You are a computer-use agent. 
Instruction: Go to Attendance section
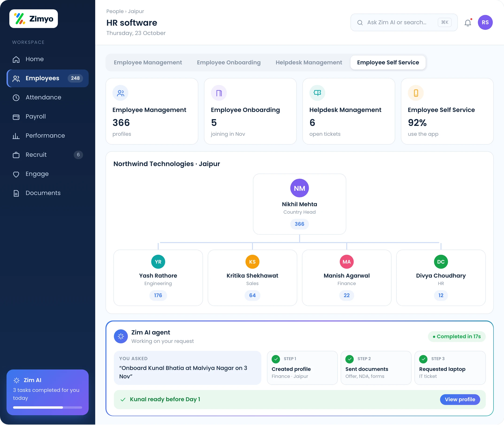coord(48,97)
